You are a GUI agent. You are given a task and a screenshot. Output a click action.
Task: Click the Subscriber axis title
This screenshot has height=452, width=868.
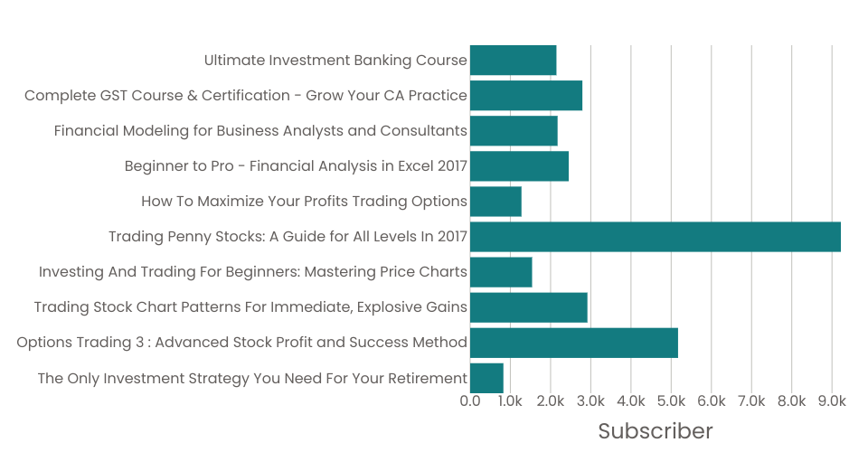655,430
